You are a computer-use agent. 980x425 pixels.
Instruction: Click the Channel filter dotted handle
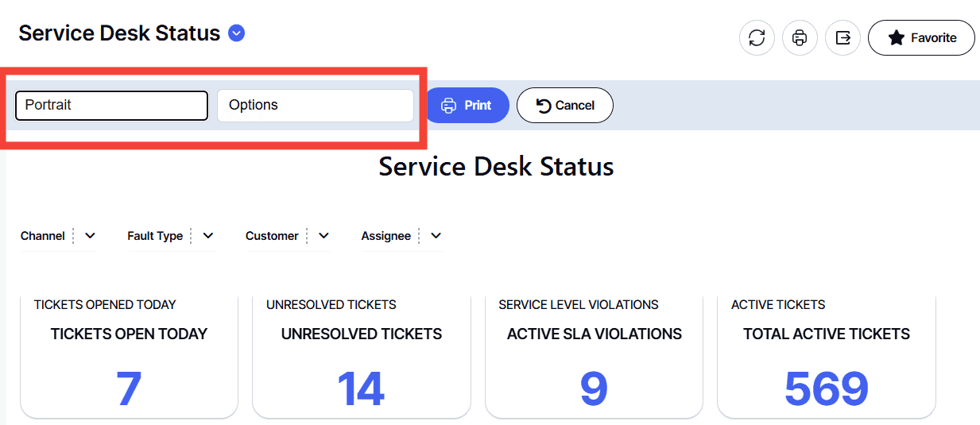pos(73,236)
